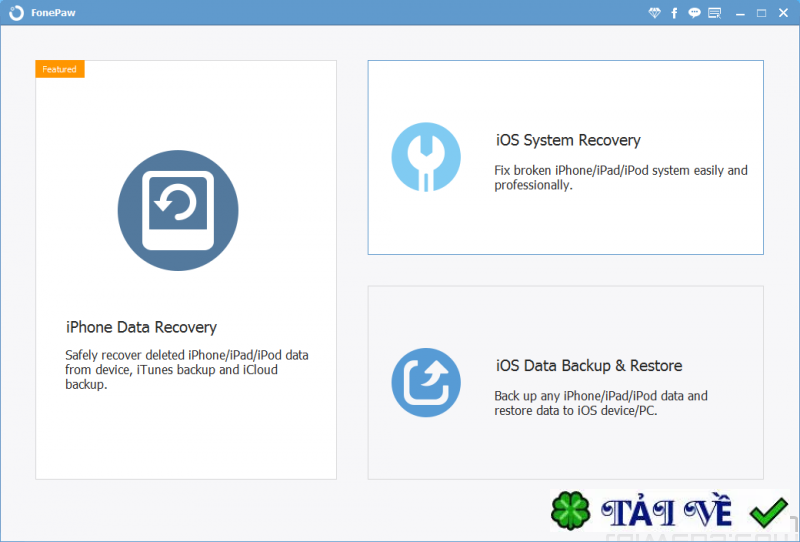The image size is (800, 542).
Task: Click 'Fix broken iPhone/iPad/iPod system' description
Action: point(621,178)
